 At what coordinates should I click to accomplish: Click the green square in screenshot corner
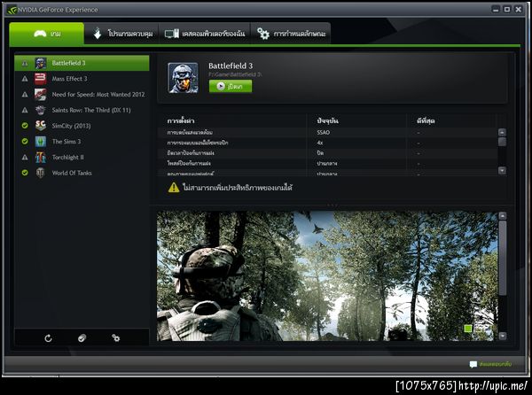(x=468, y=329)
